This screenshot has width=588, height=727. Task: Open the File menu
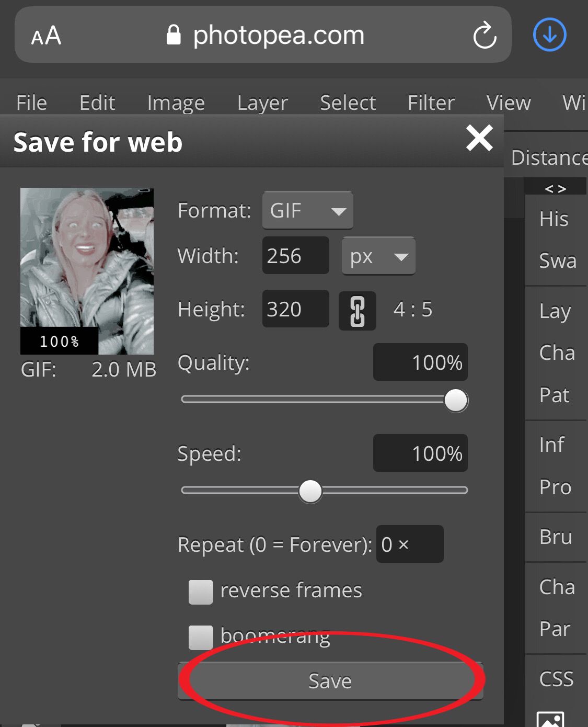click(x=31, y=103)
